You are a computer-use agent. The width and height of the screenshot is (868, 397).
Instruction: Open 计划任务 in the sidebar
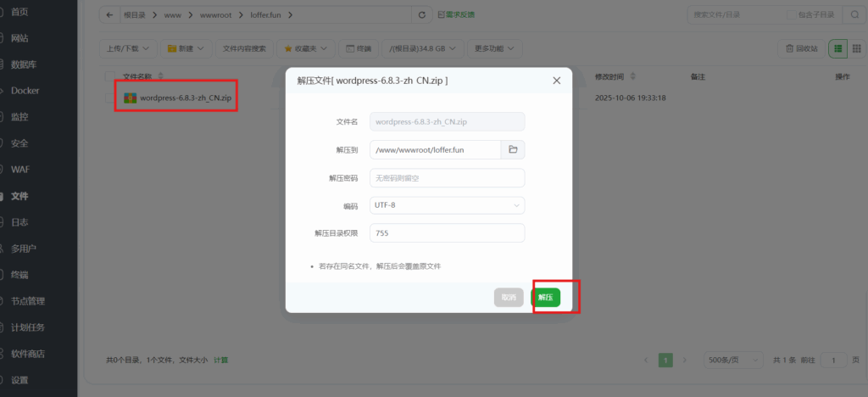point(28,327)
